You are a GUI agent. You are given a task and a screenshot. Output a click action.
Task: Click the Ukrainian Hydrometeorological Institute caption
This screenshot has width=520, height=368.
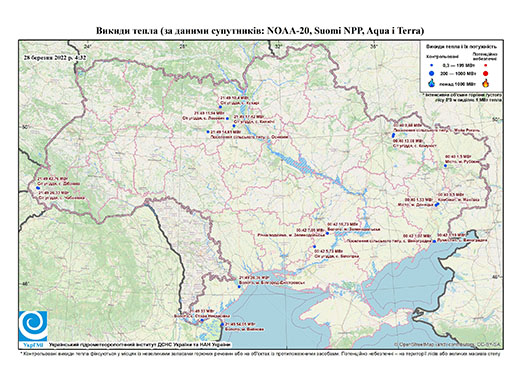click(140, 344)
